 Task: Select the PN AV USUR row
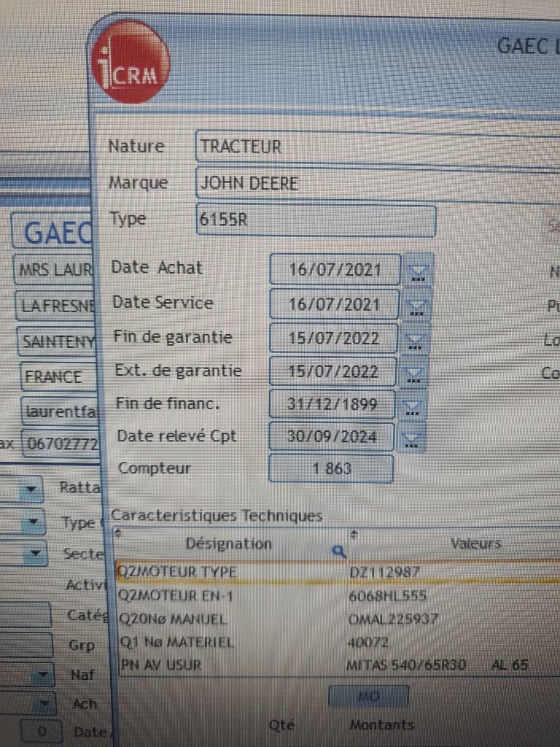(338, 665)
